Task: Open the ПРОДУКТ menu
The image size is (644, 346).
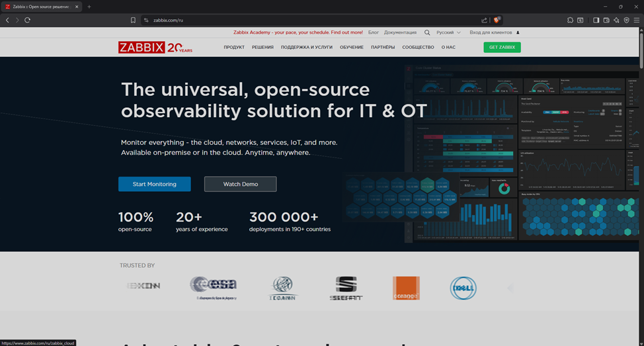Action: [x=234, y=47]
